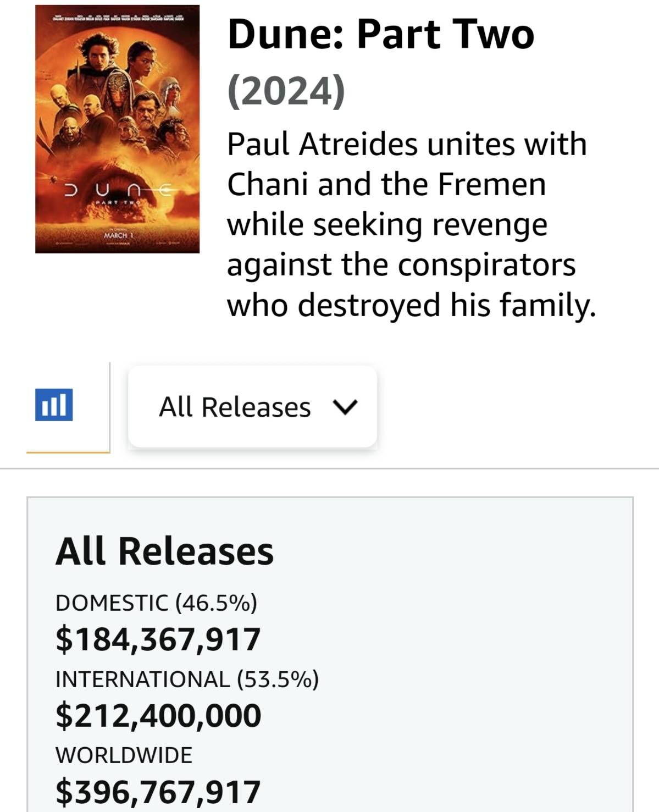The image size is (659, 812).
Task: Select the Dune: Part Two title
Action: (380, 34)
